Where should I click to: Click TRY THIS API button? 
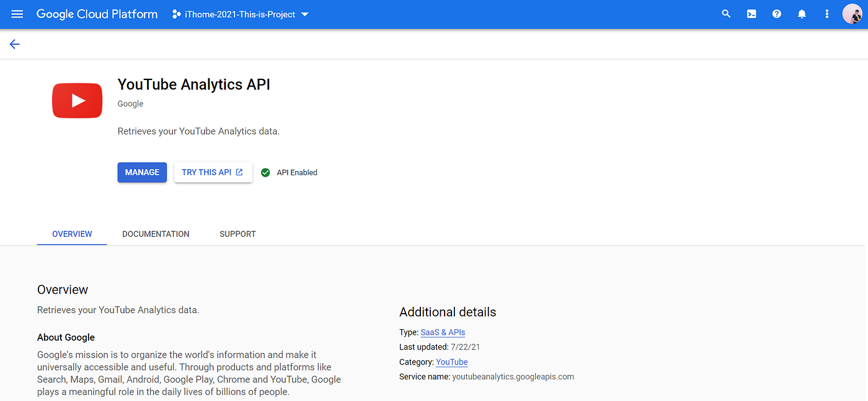pos(213,172)
